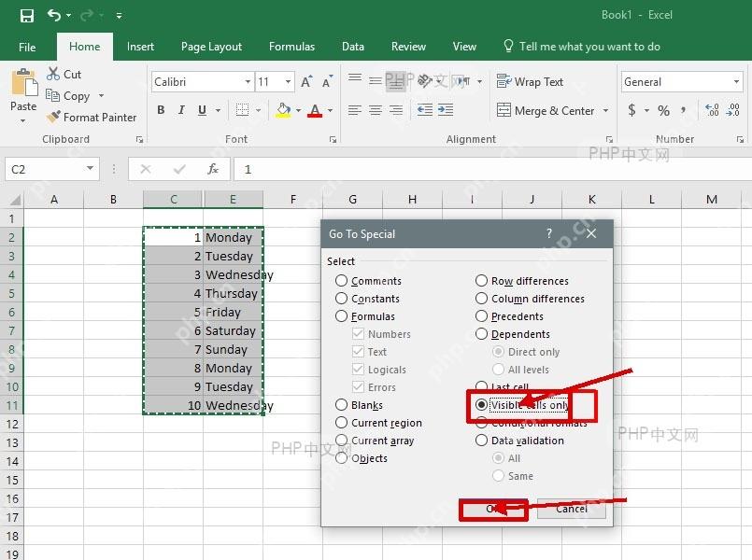The height and width of the screenshot is (560, 752).
Task: Increase font size with large A
Action: pos(306,82)
